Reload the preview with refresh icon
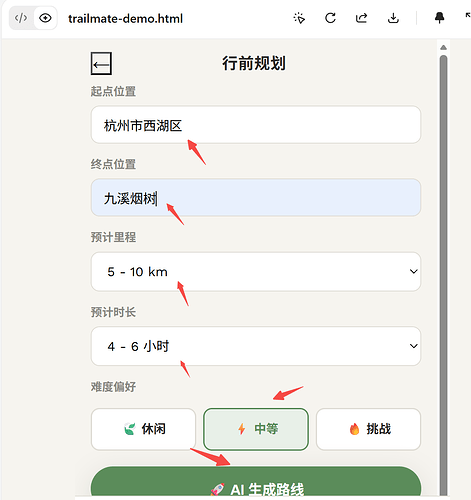The image size is (471, 500). pos(330,18)
